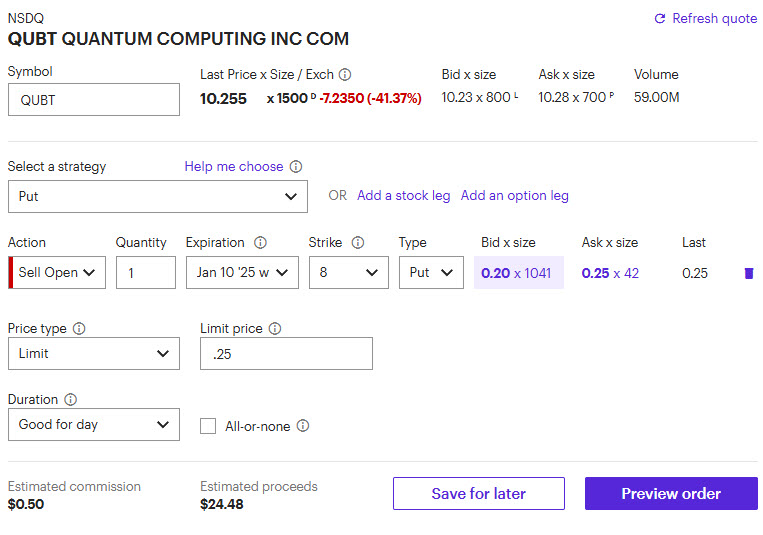
Task: Click the Strike info icon
Action: pyautogui.click(x=358, y=243)
